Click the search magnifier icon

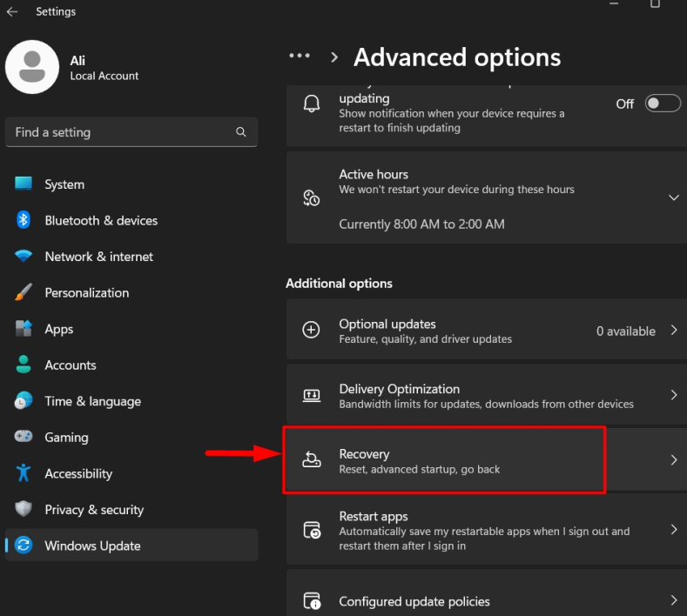coord(241,132)
